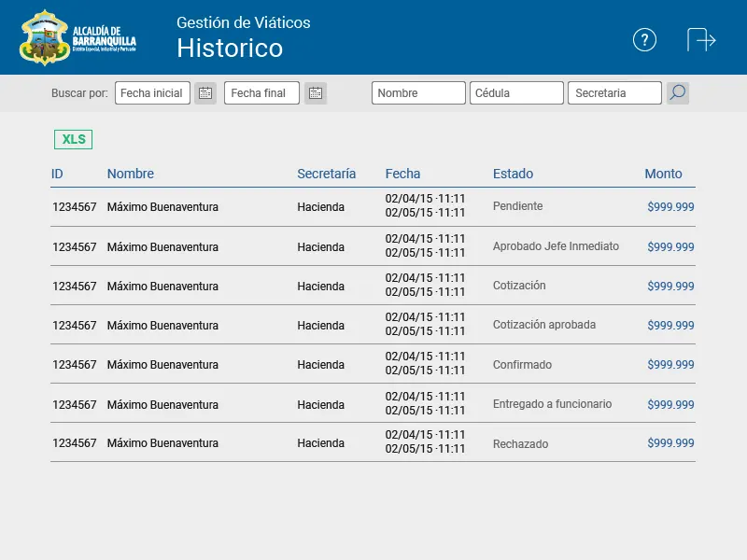Image resolution: width=747 pixels, height=560 pixels.
Task: Click the magnifier search button
Action: pos(678,92)
